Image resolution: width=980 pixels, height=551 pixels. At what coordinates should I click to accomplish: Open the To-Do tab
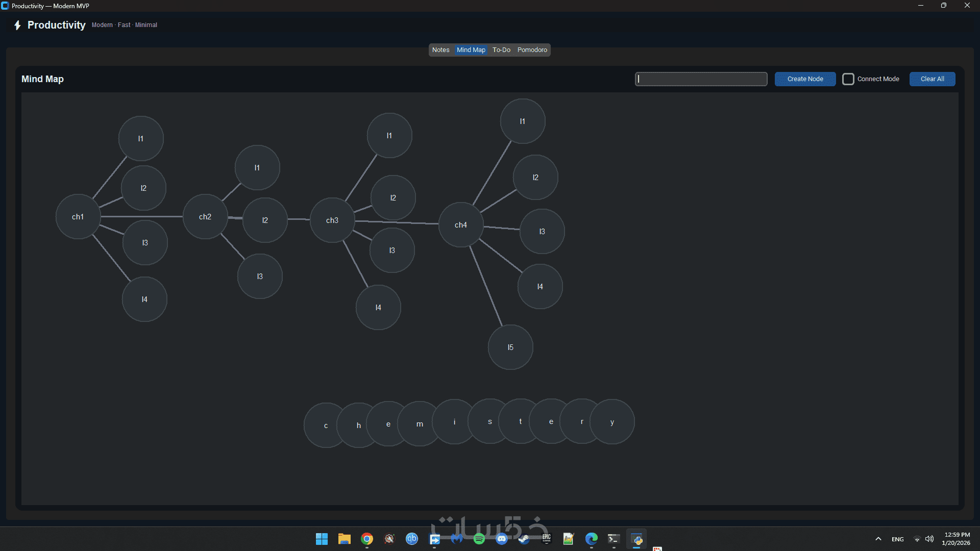coord(501,50)
